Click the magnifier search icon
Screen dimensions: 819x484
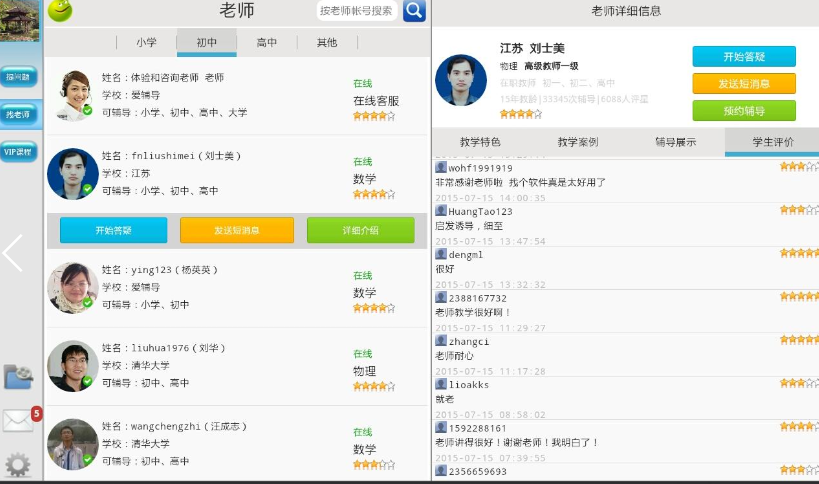414,10
